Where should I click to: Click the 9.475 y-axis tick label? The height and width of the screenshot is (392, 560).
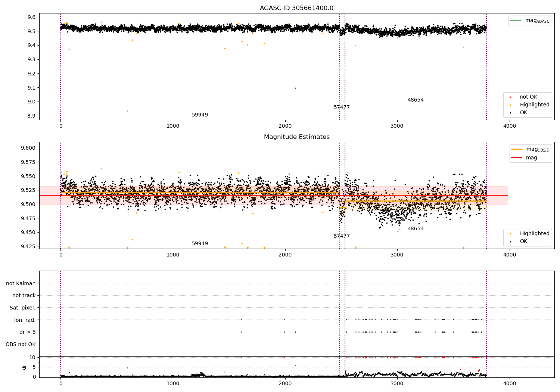pyautogui.click(x=28, y=218)
